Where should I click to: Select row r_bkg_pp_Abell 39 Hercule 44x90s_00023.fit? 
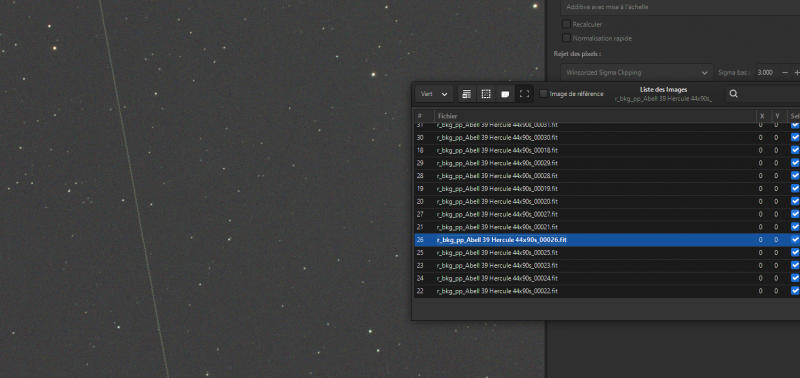[607, 265]
